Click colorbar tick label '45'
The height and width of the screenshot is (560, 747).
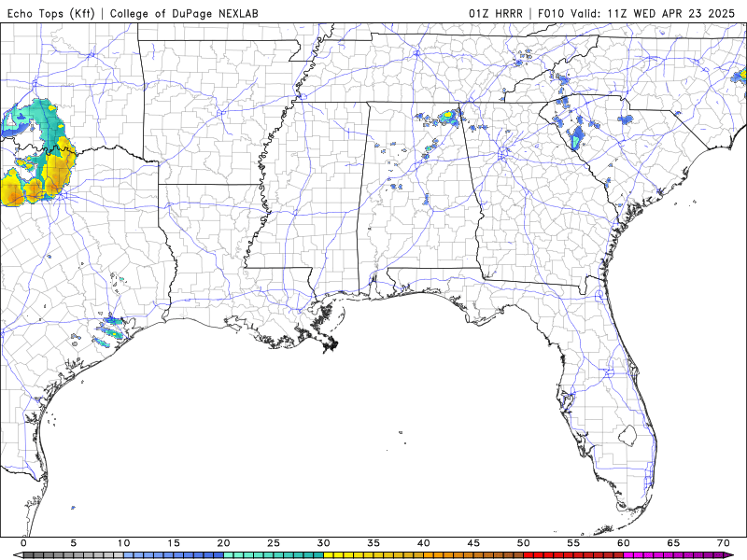[473, 543]
